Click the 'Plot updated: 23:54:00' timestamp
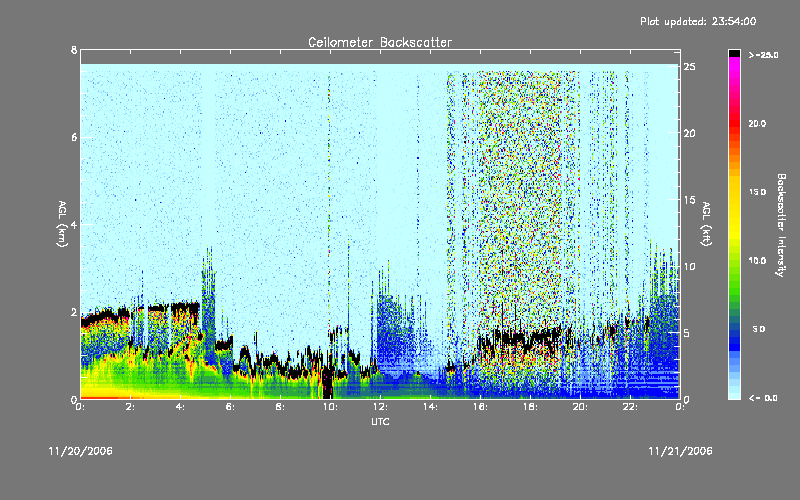This screenshot has height=500, width=800. (698, 21)
